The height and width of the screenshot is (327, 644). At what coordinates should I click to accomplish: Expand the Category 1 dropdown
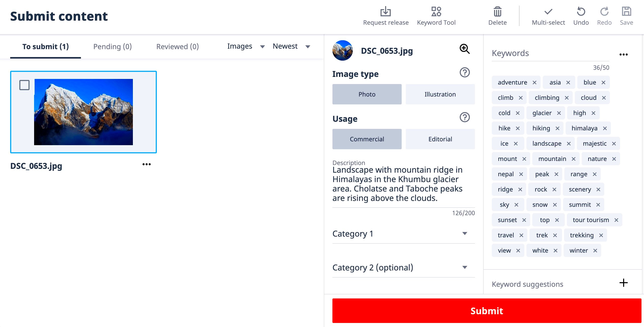pyautogui.click(x=465, y=233)
